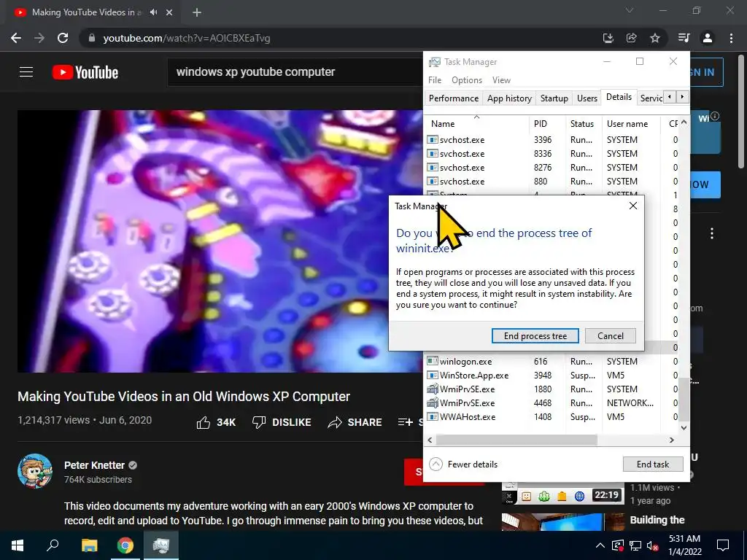Click End task button

click(x=653, y=464)
